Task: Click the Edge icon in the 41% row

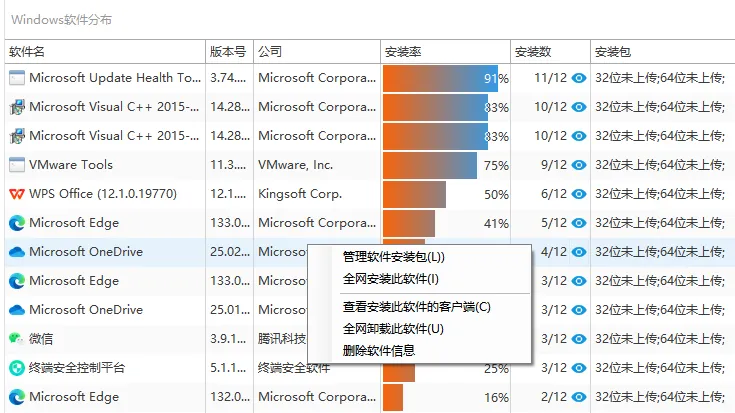Action: 17,223
